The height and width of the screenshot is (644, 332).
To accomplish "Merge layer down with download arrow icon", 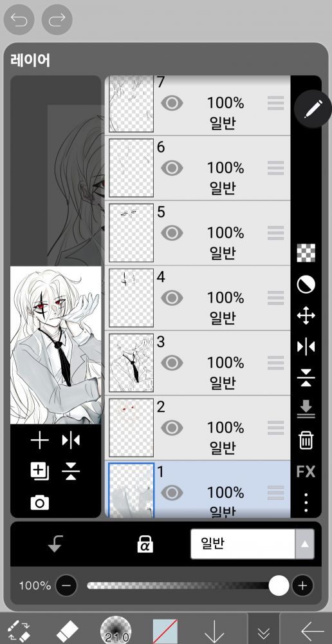I will point(306,409).
